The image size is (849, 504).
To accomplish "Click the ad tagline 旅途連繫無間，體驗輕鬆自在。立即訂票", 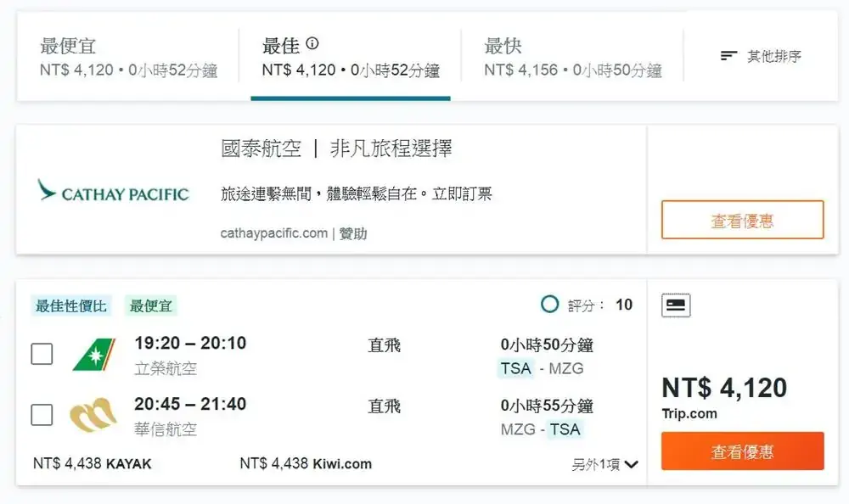I will (x=356, y=193).
